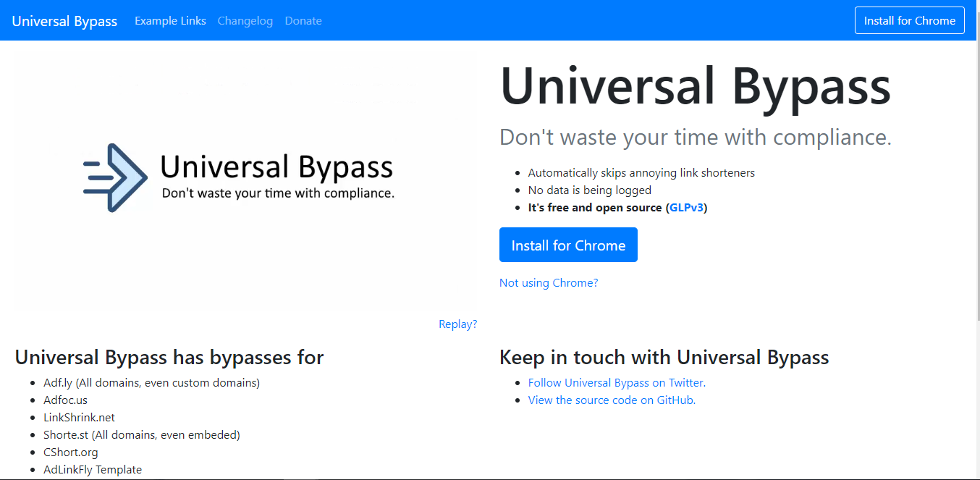Click "Universal Bypass has bypasses for" heading
Image resolution: width=980 pixels, height=480 pixels.
click(x=169, y=358)
